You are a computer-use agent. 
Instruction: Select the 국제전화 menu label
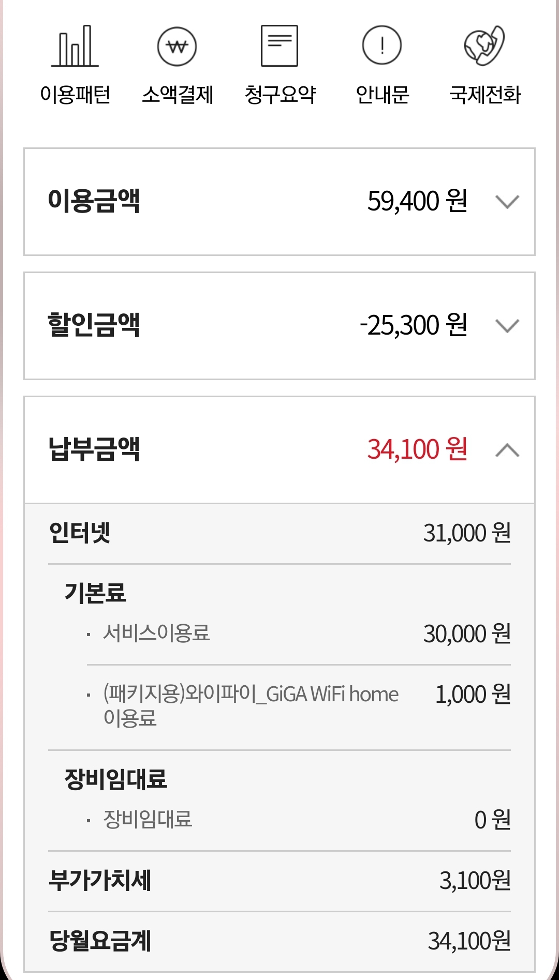pos(485,95)
